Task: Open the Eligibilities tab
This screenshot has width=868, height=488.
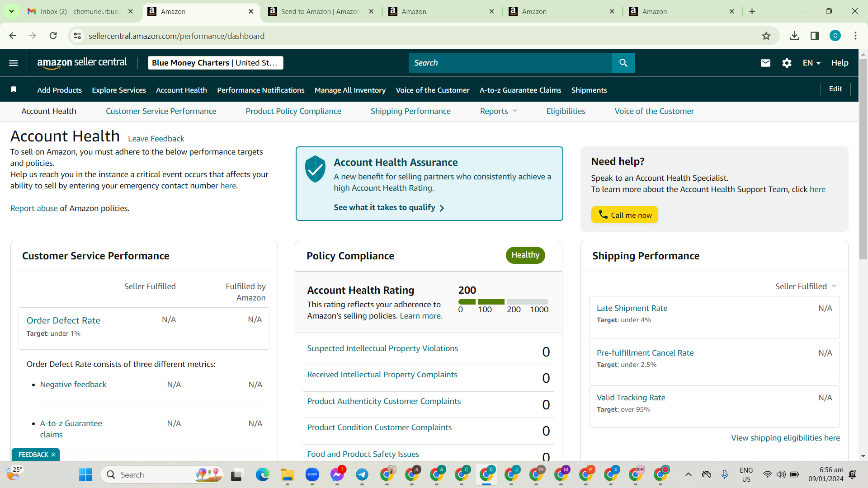Action: (566, 111)
